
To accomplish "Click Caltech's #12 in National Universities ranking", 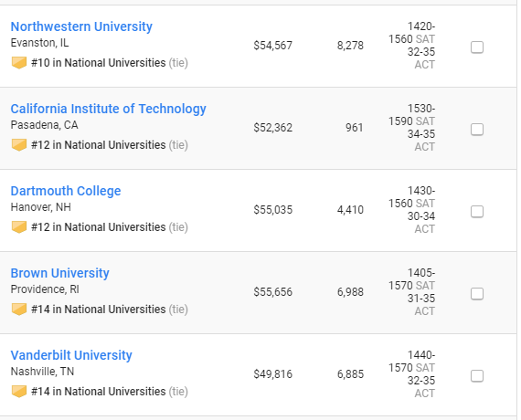I will tap(99, 145).
